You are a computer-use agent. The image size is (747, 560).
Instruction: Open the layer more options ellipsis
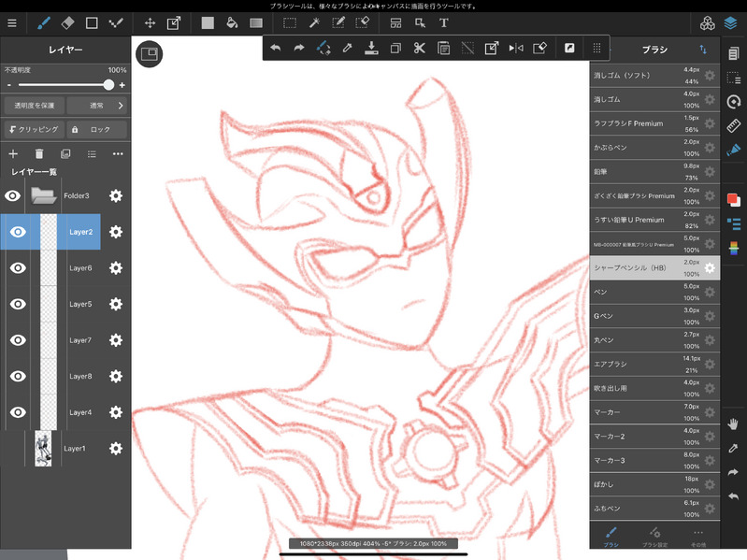point(118,154)
